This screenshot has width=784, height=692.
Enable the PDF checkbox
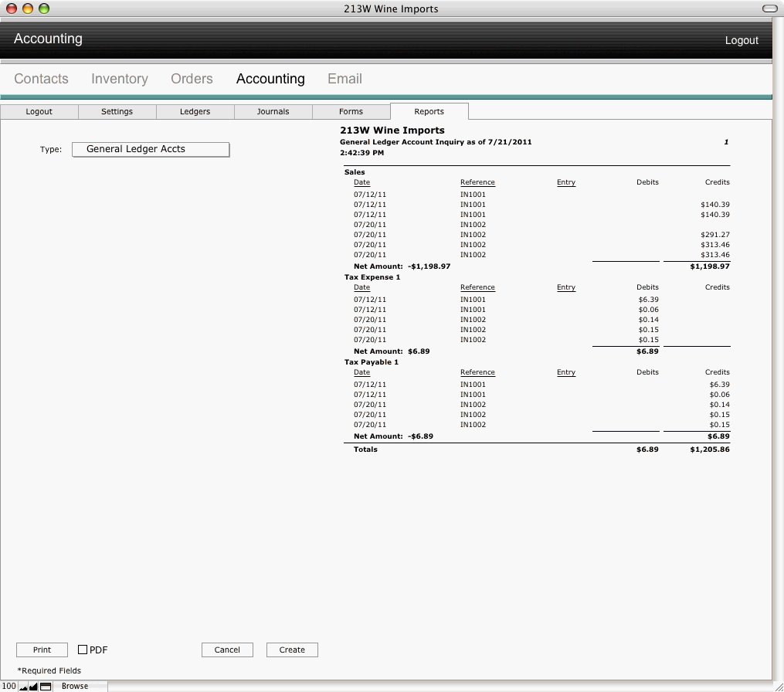pyautogui.click(x=83, y=650)
